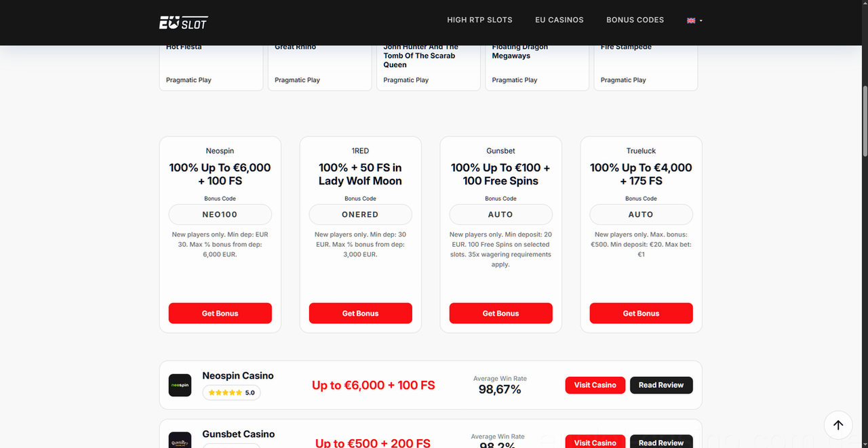Go to the Bonus Codes menu
868x448 pixels.
[635, 20]
